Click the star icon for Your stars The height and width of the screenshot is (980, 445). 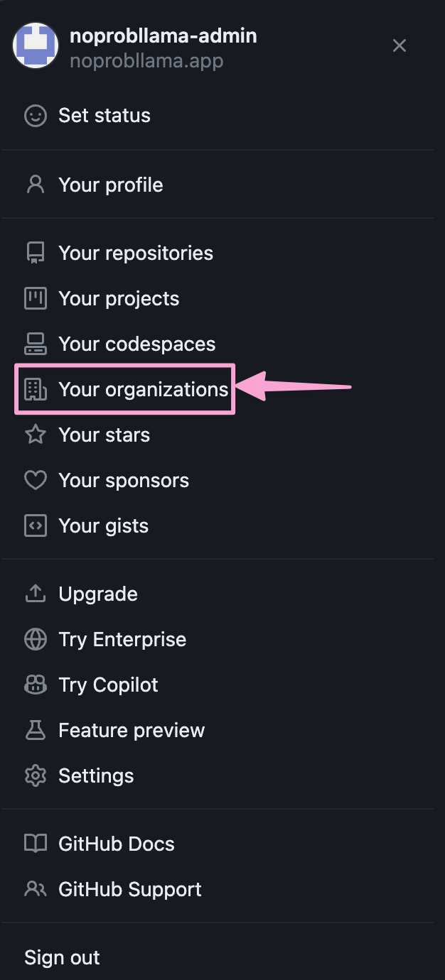36,435
